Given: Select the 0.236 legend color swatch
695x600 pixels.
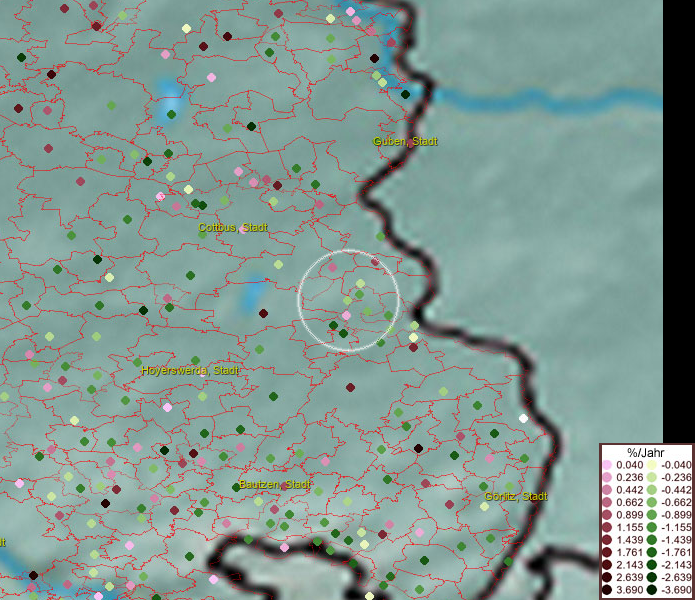Looking at the screenshot, I should pos(607,477).
